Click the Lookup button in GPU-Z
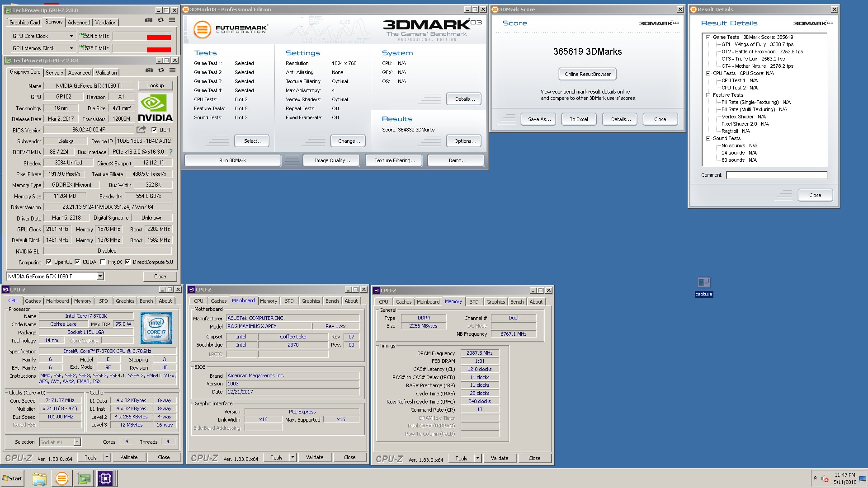 coord(155,85)
